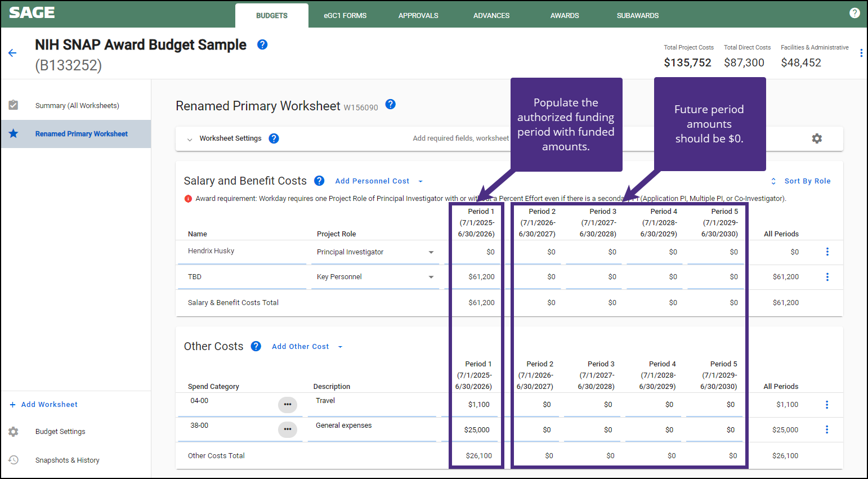This screenshot has height=479, width=868.
Task: Switch to the Approvals tab
Action: (418, 16)
